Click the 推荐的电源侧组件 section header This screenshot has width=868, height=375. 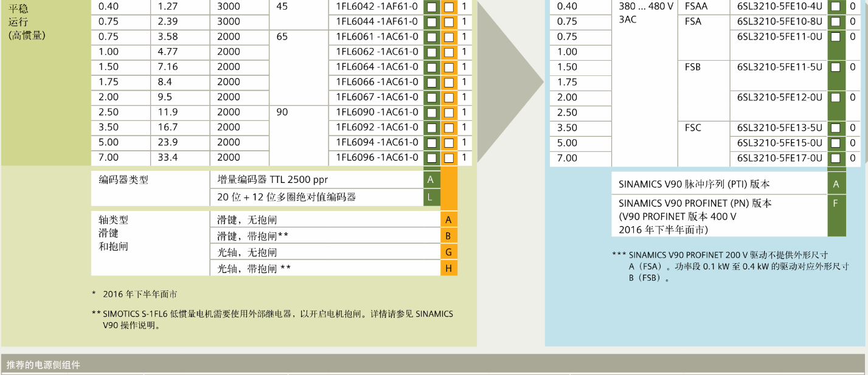click(x=43, y=365)
